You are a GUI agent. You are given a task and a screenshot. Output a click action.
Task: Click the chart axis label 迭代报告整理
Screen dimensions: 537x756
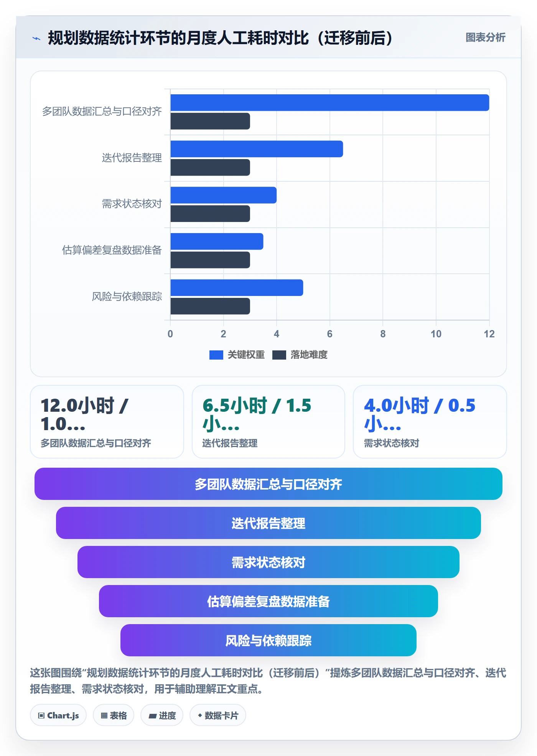point(132,158)
